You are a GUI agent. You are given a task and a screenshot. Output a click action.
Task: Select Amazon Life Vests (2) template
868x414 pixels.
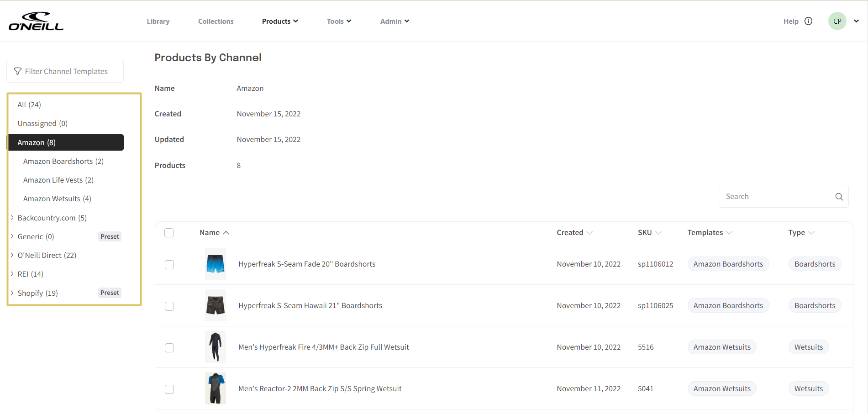pos(58,180)
